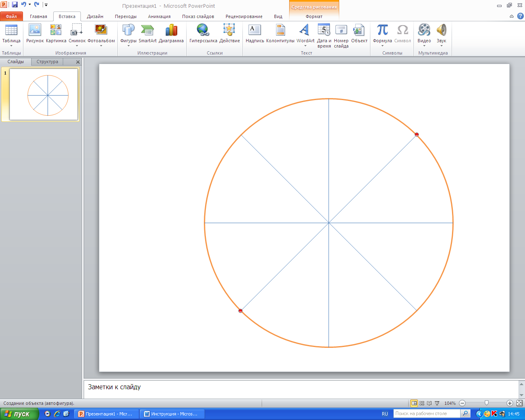
Task: Open the Дизайн (Design) ribbon tab
Action: (95, 16)
